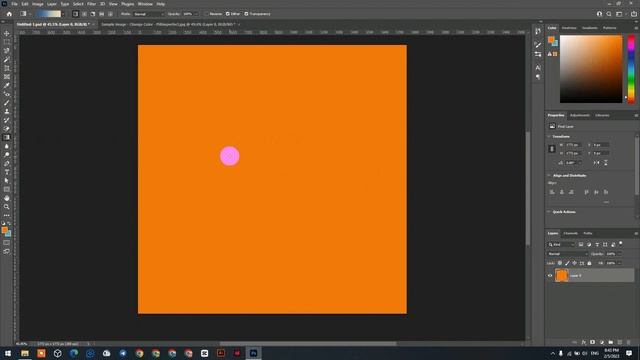This screenshot has height=360, width=640.
Task: Select the Clone Stamp tool
Action: pyautogui.click(x=7, y=111)
